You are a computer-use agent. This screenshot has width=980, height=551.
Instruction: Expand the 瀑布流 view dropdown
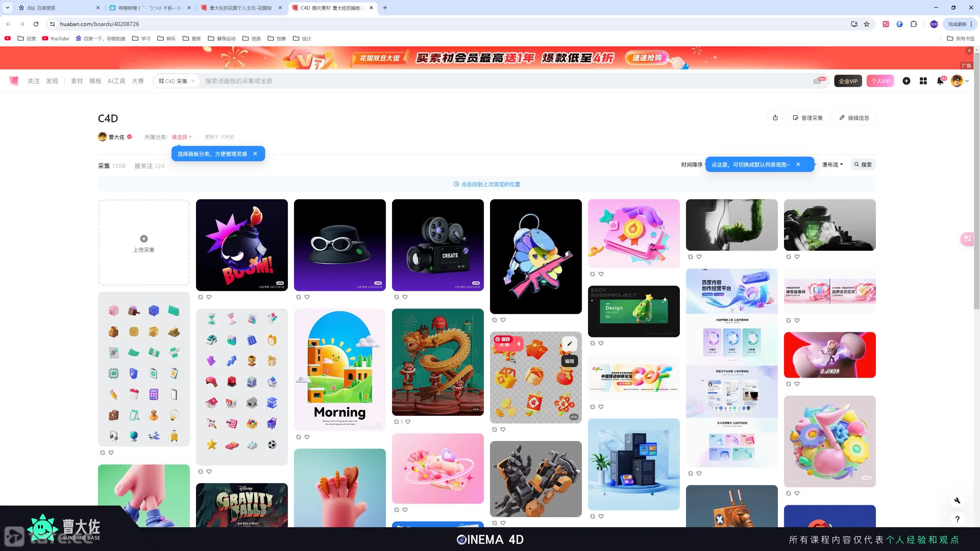pyautogui.click(x=832, y=165)
